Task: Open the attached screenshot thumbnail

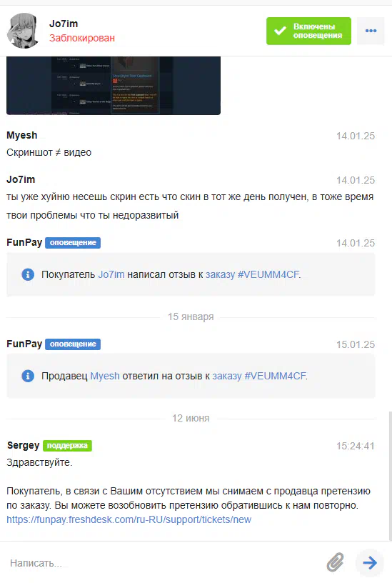Action: (x=114, y=86)
